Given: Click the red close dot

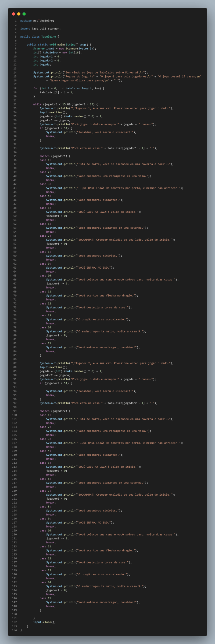Looking at the screenshot, I should point(13,14).
